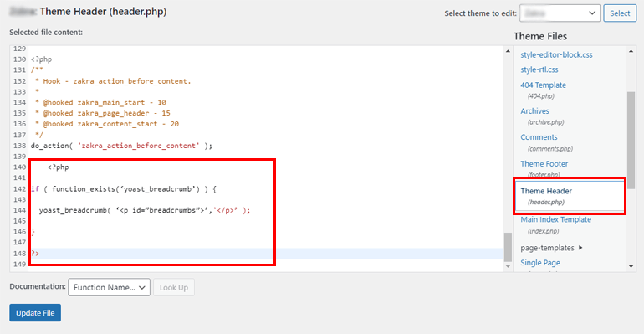644x334 pixels.
Task: Open the 404 Template file
Action: click(543, 85)
